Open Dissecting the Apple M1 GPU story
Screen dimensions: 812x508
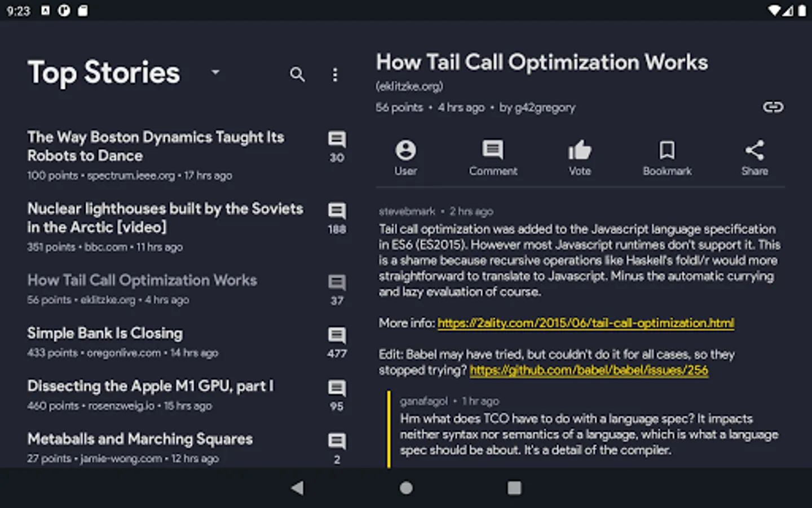(150, 386)
